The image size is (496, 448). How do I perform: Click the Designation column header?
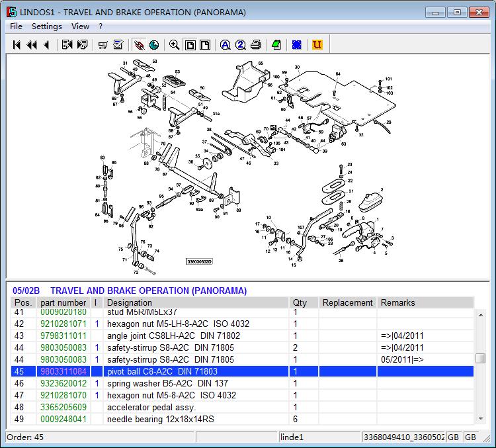coord(196,302)
